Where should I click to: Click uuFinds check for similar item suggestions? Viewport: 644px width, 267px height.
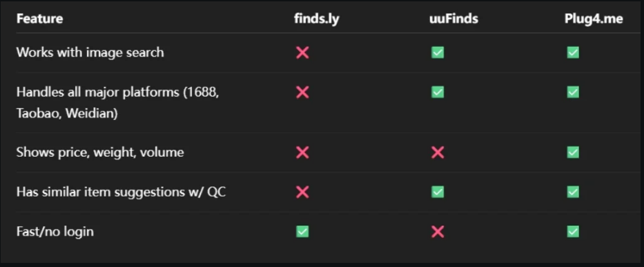pos(438,192)
